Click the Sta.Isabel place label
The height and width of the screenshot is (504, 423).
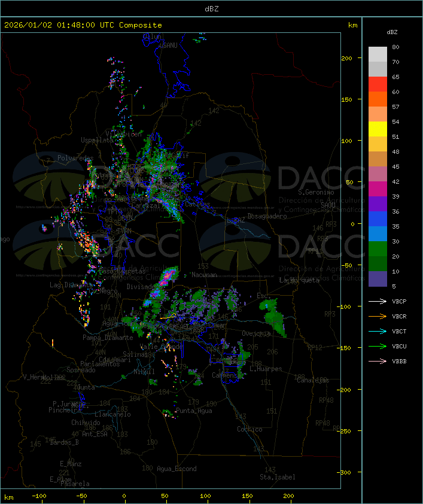pos(278,477)
